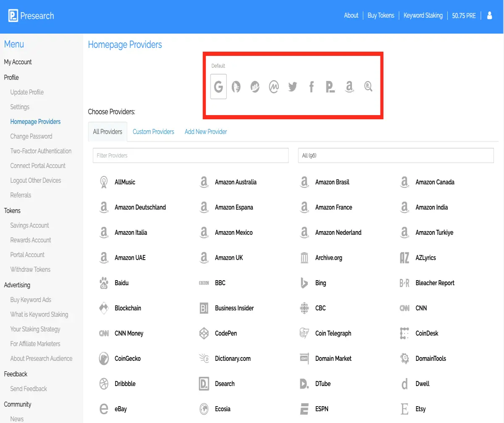Screen dimensions: 504x423
Task: Click the Business Insider BI icon
Action: 204,308
